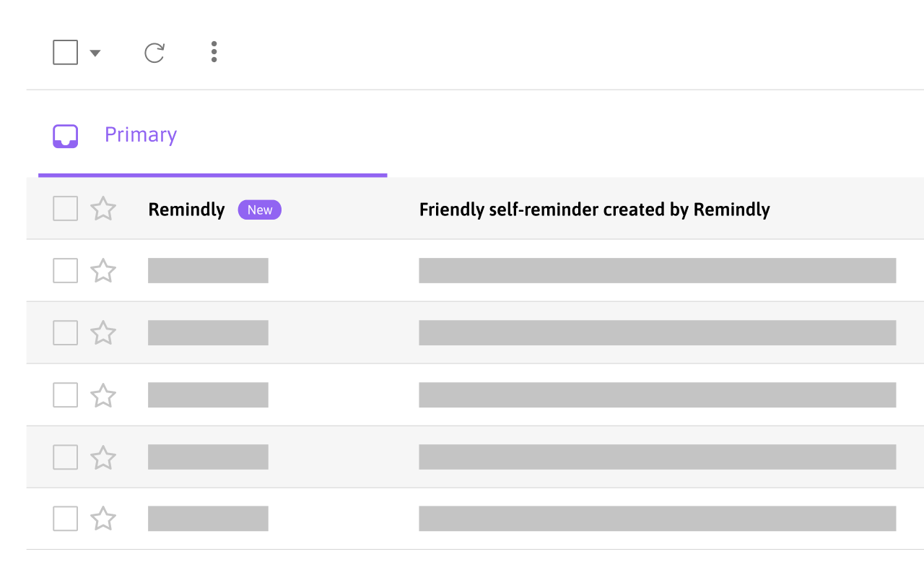Click the Primary tab inbox icon
Image resolution: width=924 pixels, height=578 pixels.
pyautogui.click(x=65, y=135)
